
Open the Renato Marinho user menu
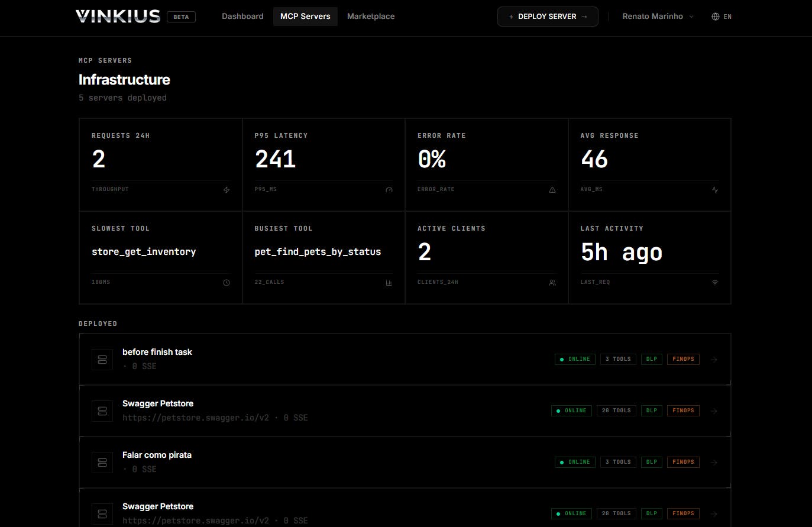(658, 17)
